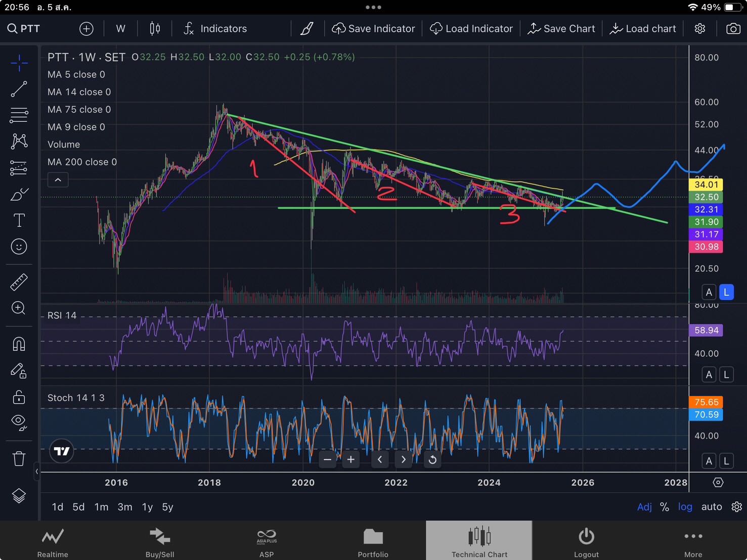This screenshot has width=747, height=560.
Task: Toggle log scale at bottom bar
Action: coord(685,507)
